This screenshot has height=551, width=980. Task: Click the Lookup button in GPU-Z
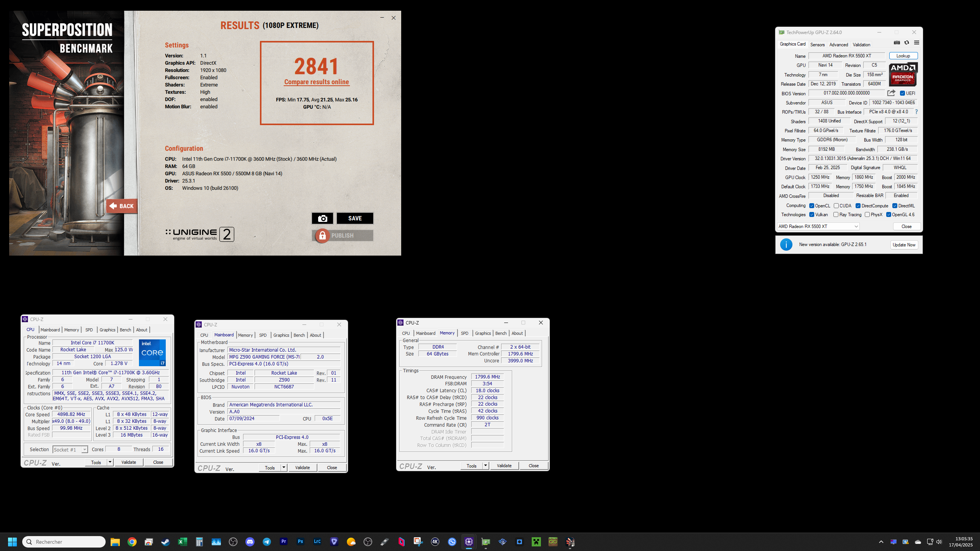[x=903, y=56]
